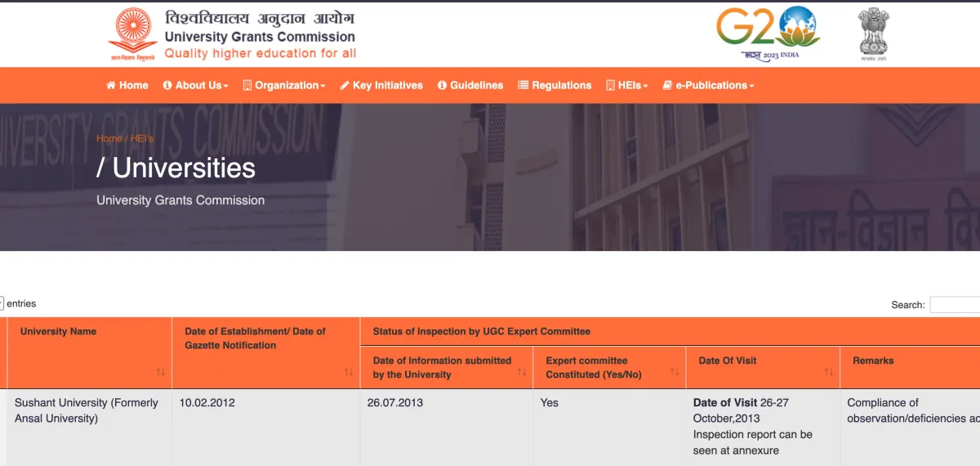The height and width of the screenshot is (466, 980).
Task: Expand the HEIs dropdown menu
Action: pyautogui.click(x=627, y=85)
